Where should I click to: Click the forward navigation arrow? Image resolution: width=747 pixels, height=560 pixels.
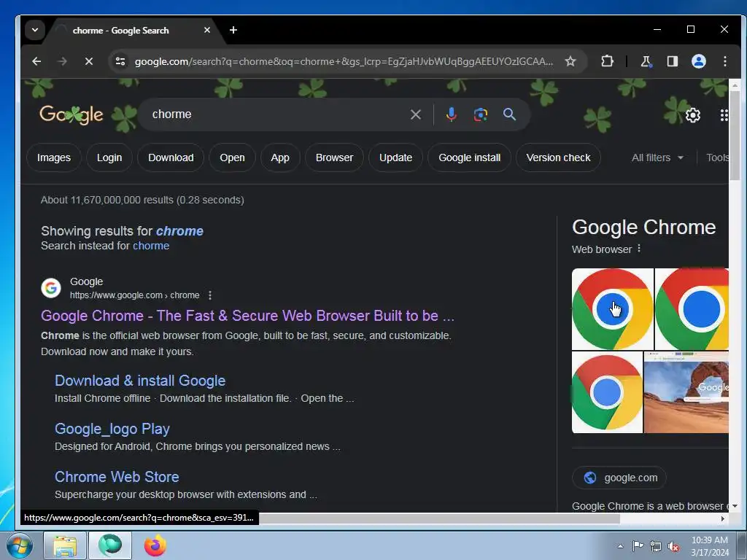point(63,61)
